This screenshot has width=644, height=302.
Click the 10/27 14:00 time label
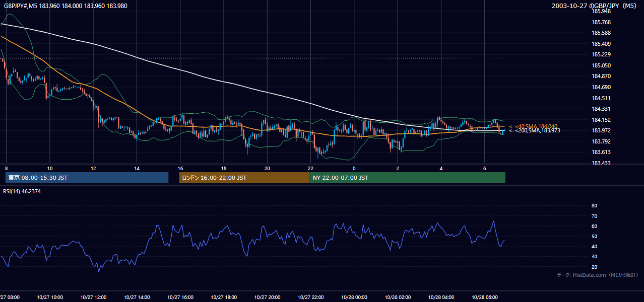(137, 297)
